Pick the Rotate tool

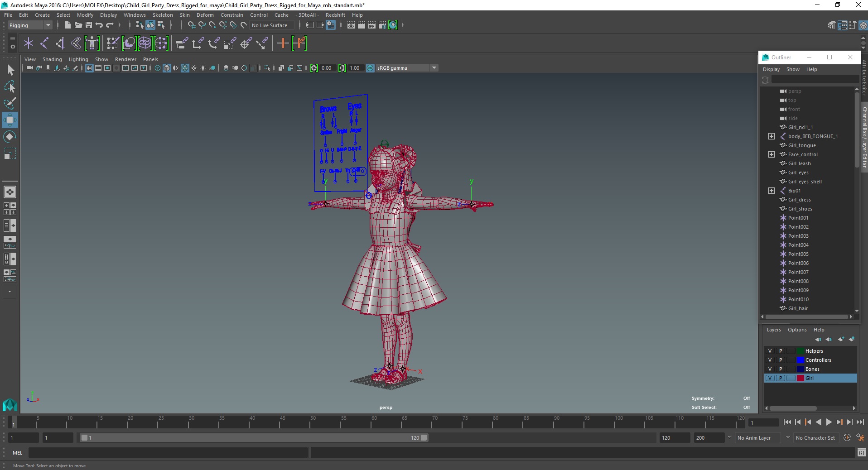[10, 137]
